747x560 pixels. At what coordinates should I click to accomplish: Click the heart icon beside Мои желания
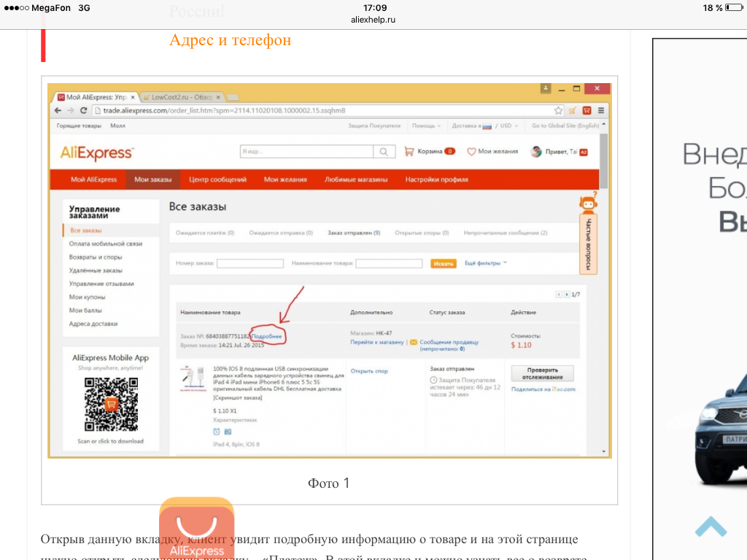tap(471, 152)
